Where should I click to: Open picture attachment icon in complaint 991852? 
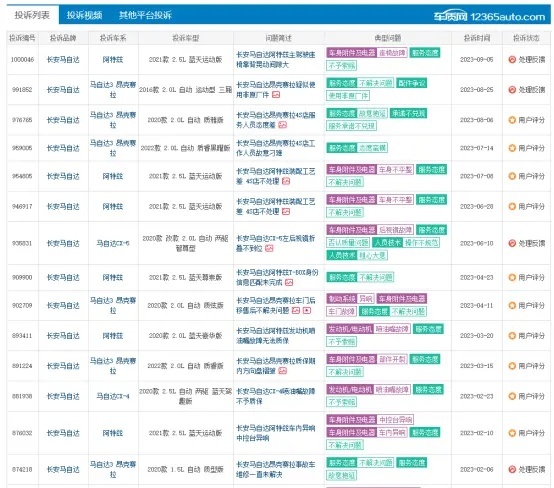[276, 95]
